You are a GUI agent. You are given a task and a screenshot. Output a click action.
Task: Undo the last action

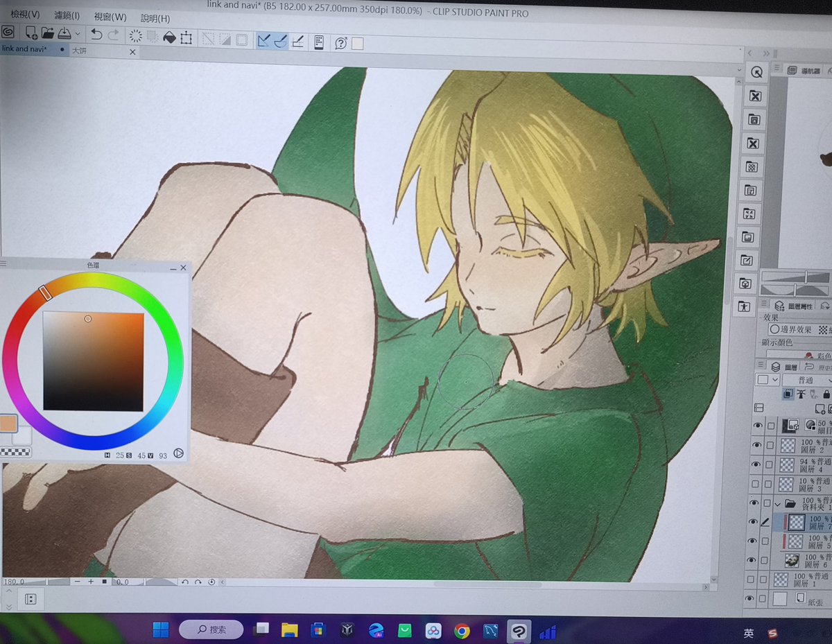pyautogui.click(x=96, y=35)
